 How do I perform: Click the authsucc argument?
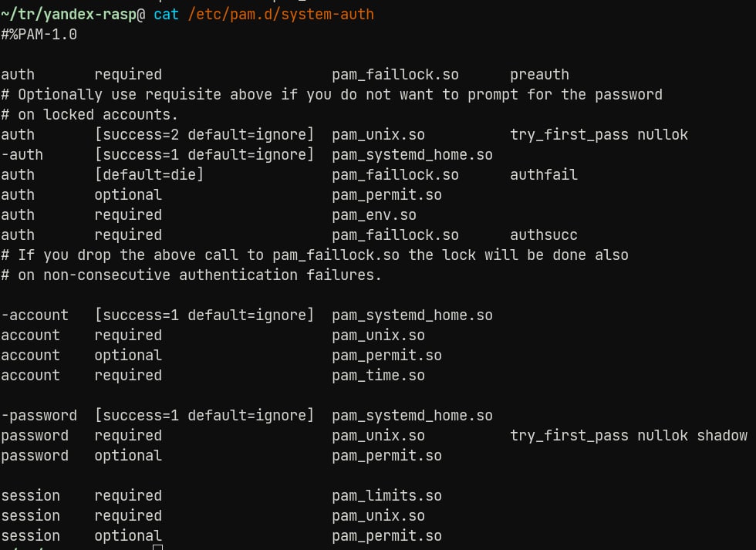pyautogui.click(x=544, y=235)
